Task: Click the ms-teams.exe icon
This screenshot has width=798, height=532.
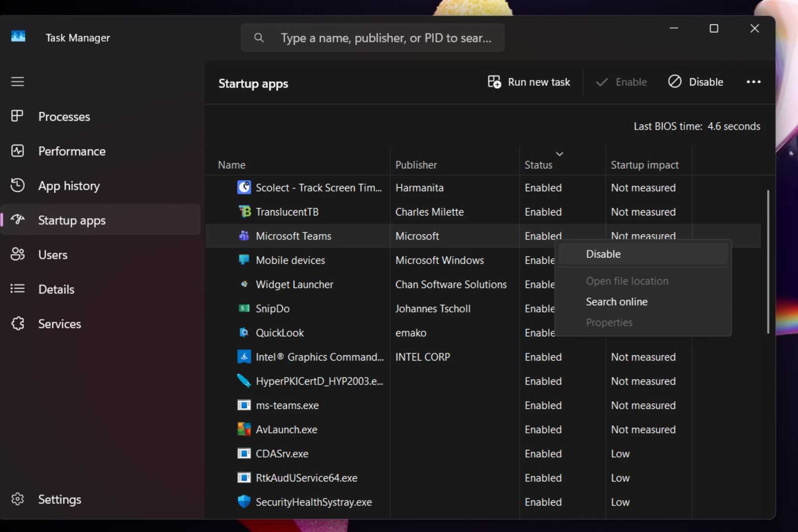Action: pos(244,405)
